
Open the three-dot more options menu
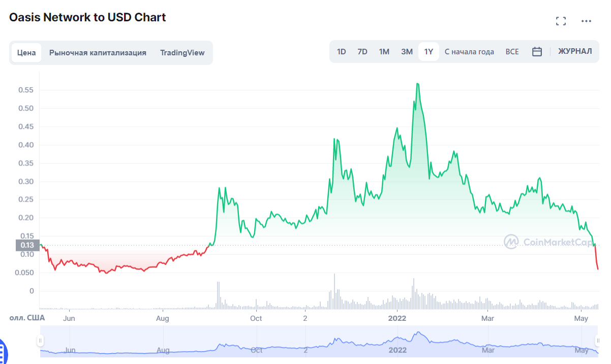pos(586,21)
